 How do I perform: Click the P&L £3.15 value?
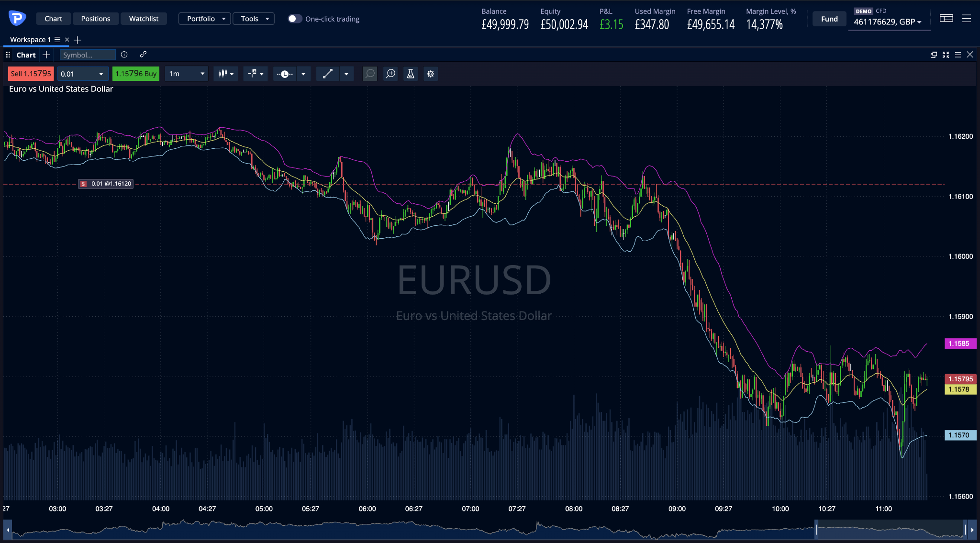tap(612, 24)
